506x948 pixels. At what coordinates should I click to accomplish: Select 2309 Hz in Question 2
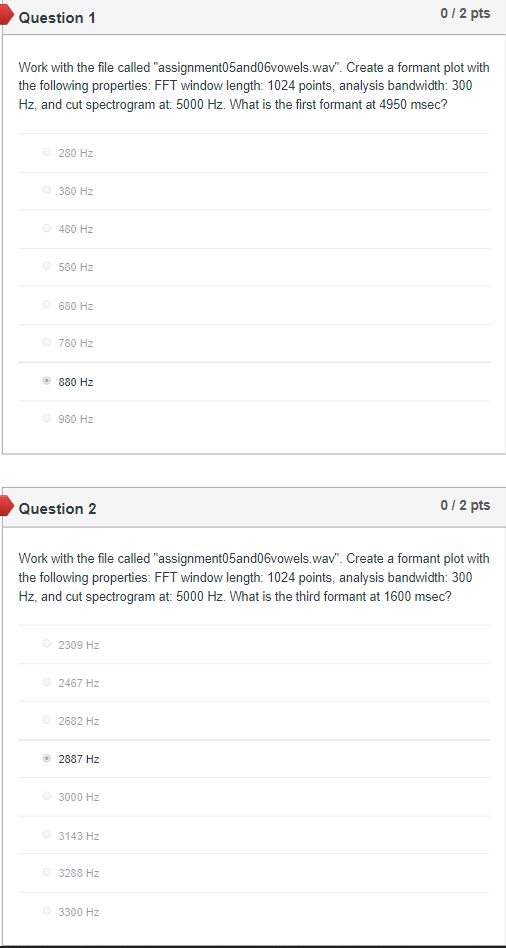tap(47, 644)
